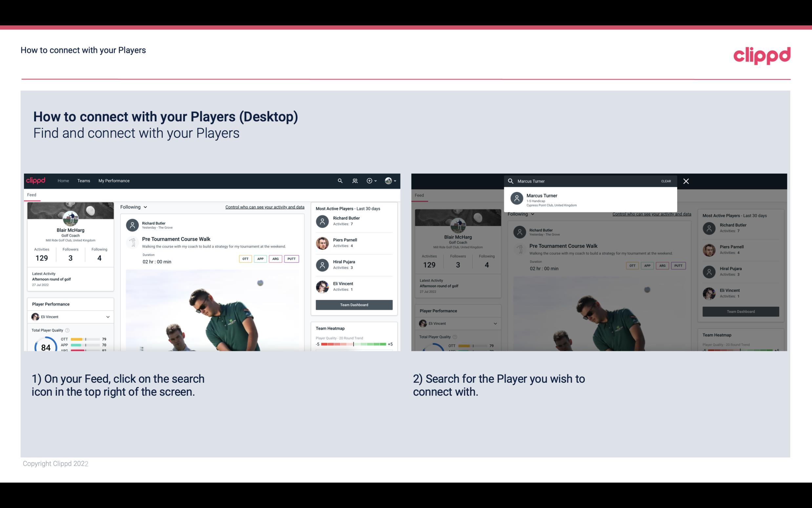The width and height of the screenshot is (812, 508).
Task: Toggle the OTT activity filter tag
Action: coord(245,259)
